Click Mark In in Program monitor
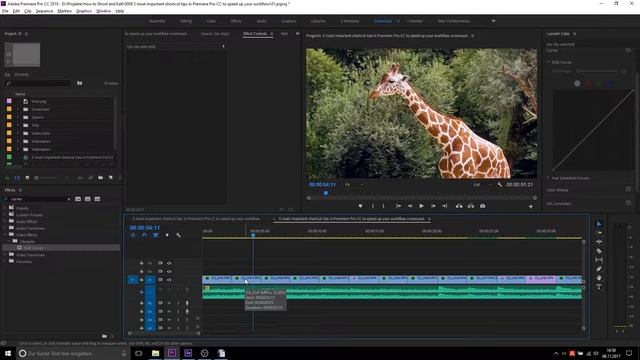Screen dimensions: 640x360 [x=373, y=206]
